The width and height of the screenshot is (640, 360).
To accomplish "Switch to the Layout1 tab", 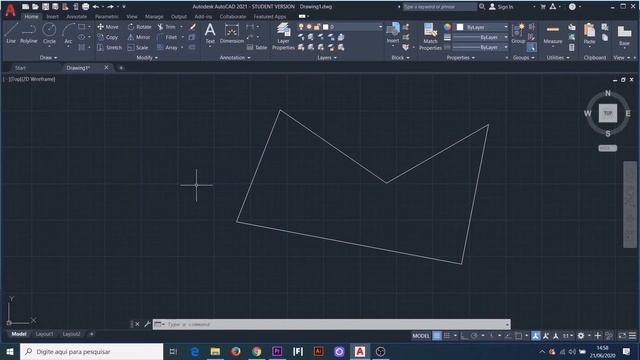I will 44,334.
